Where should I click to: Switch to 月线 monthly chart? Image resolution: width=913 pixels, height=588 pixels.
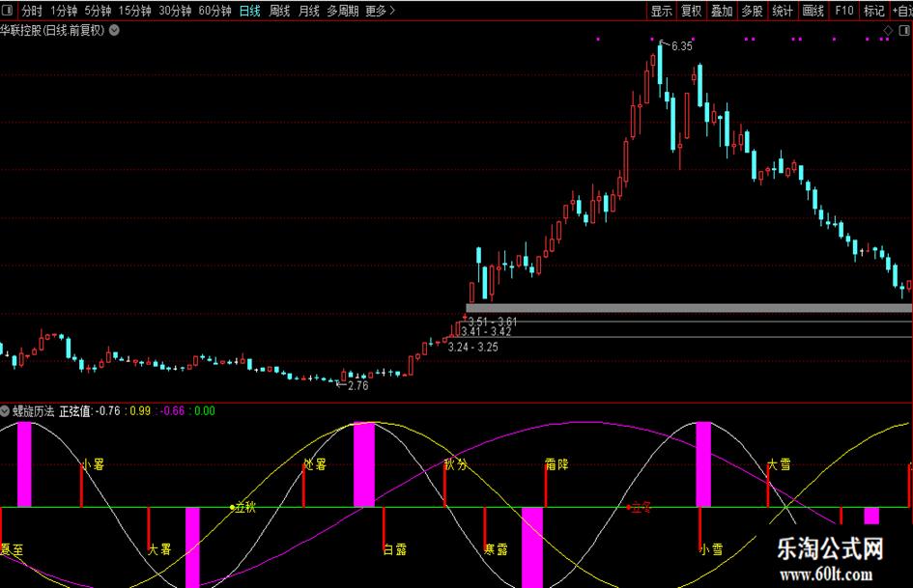(x=308, y=11)
